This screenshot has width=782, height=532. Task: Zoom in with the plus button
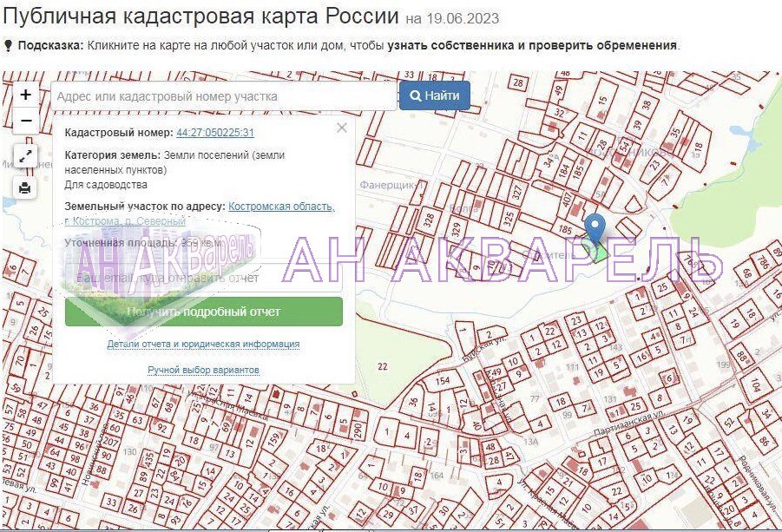(26, 95)
